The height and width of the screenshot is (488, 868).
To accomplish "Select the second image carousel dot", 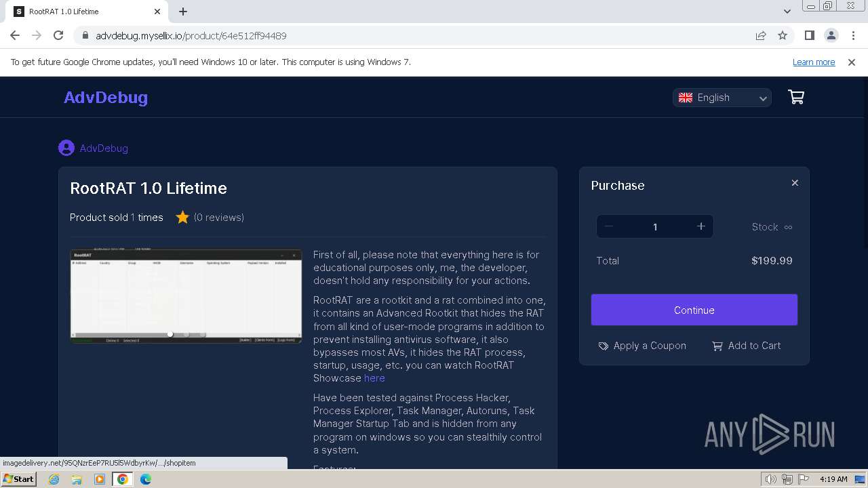I will tap(186, 334).
